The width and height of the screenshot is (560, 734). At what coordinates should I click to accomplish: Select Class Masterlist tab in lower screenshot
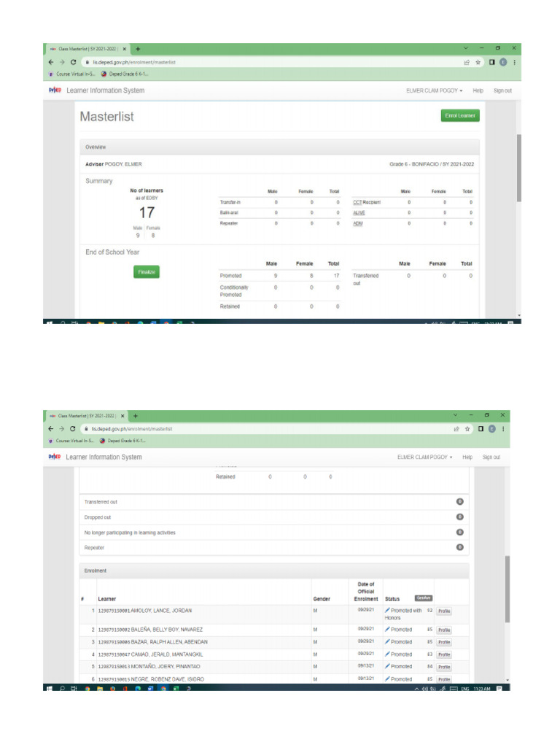pyautogui.click(x=87, y=416)
